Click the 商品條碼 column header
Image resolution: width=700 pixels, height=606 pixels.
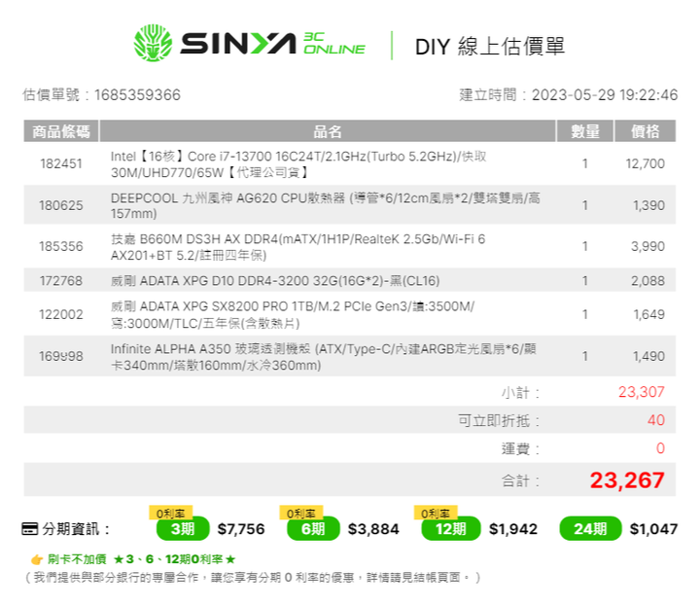pos(61,131)
